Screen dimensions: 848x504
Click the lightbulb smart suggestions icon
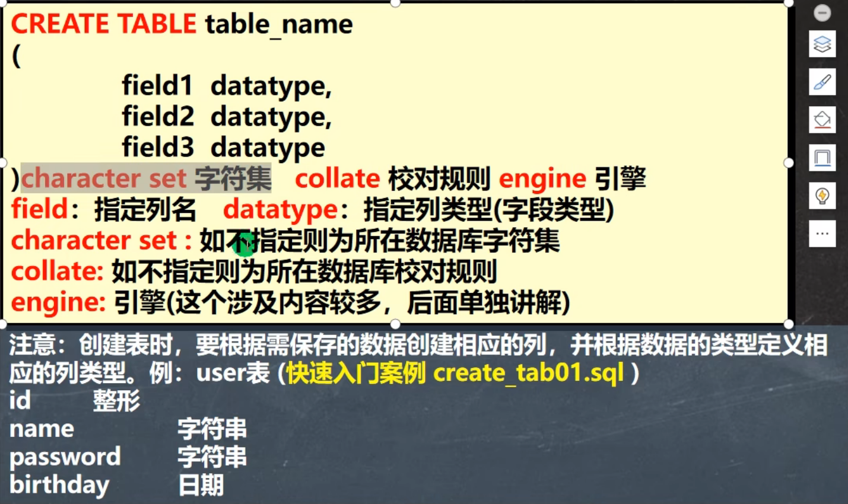822,196
